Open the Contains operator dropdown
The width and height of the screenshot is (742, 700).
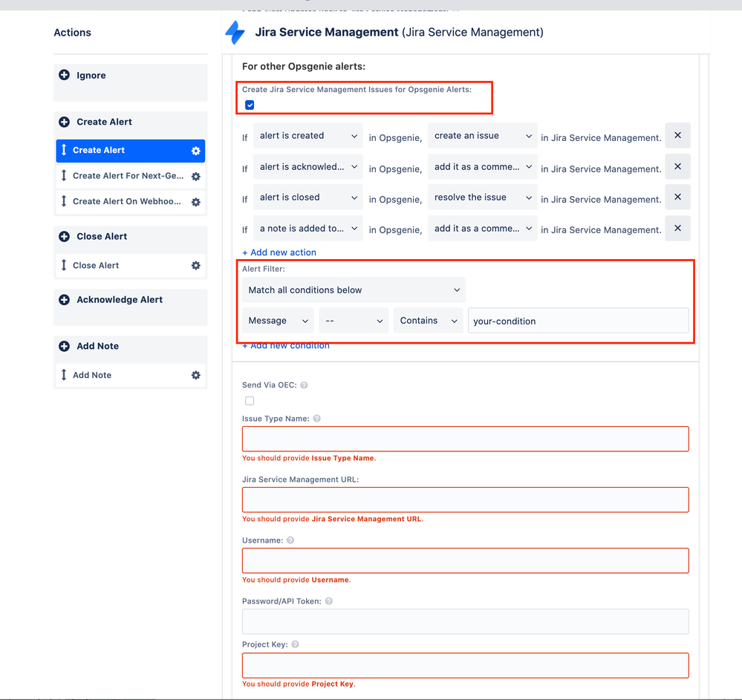click(429, 321)
